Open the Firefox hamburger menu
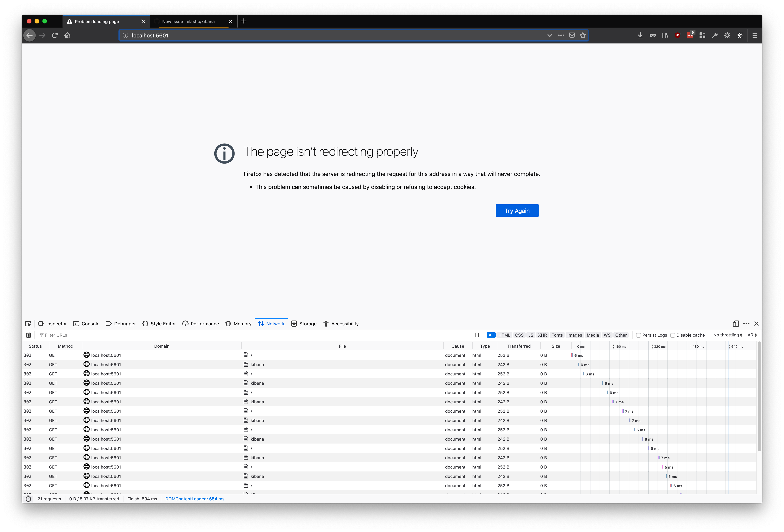The height and width of the screenshot is (532, 784). [755, 35]
